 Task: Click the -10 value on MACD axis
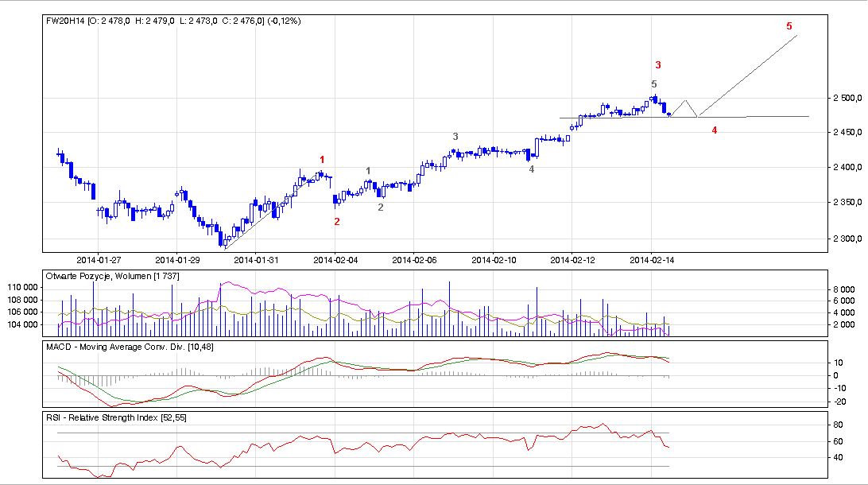pos(839,388)
